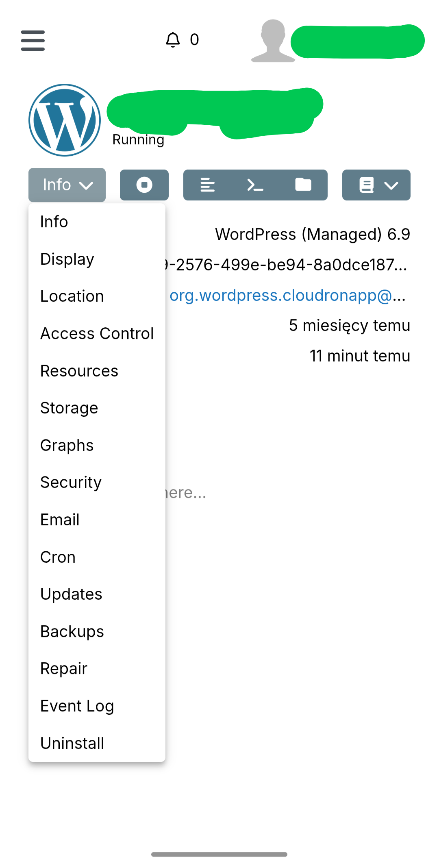Image resolution: width=439 pixels, height=868 pixels.
Task: Click the notifications bell icon
Action: (x=173, y=40)
